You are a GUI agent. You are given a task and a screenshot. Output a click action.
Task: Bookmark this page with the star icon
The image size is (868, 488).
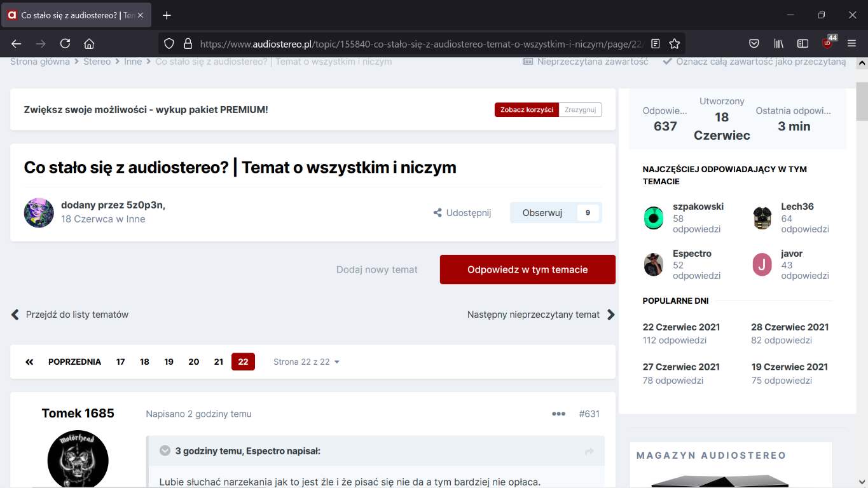[675, 44]
